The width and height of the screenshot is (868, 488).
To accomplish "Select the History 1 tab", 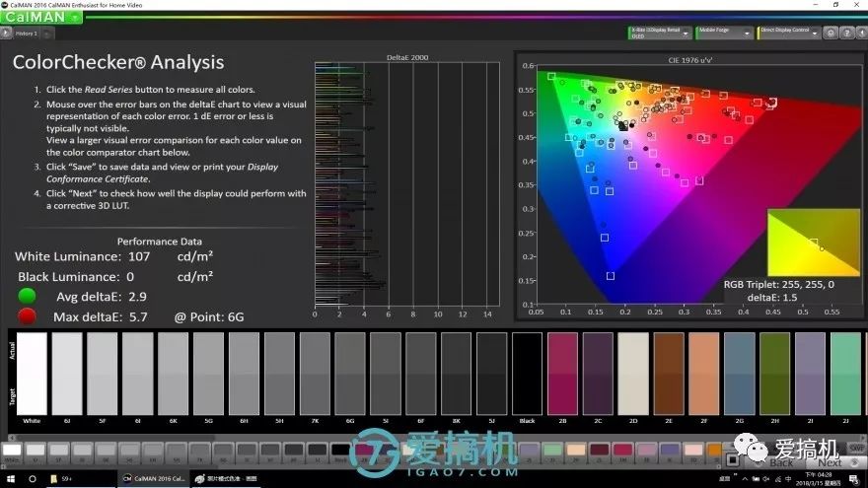I will 27,34.
